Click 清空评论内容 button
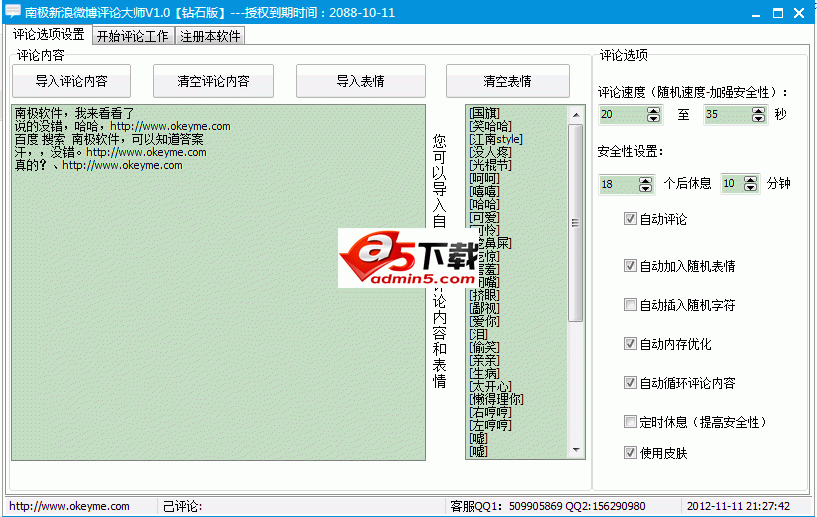817x517 pixels. [x=213, y=81]
